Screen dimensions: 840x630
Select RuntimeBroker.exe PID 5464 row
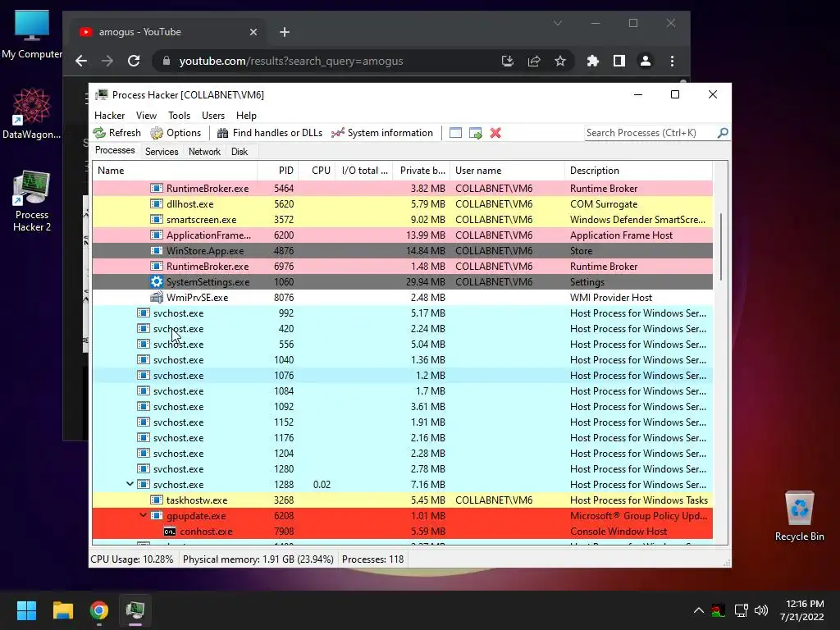point(403,189)
